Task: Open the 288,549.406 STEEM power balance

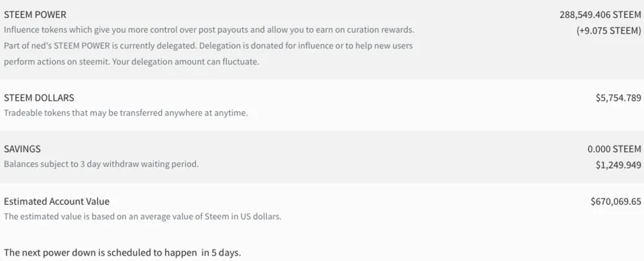Action: 600,15
